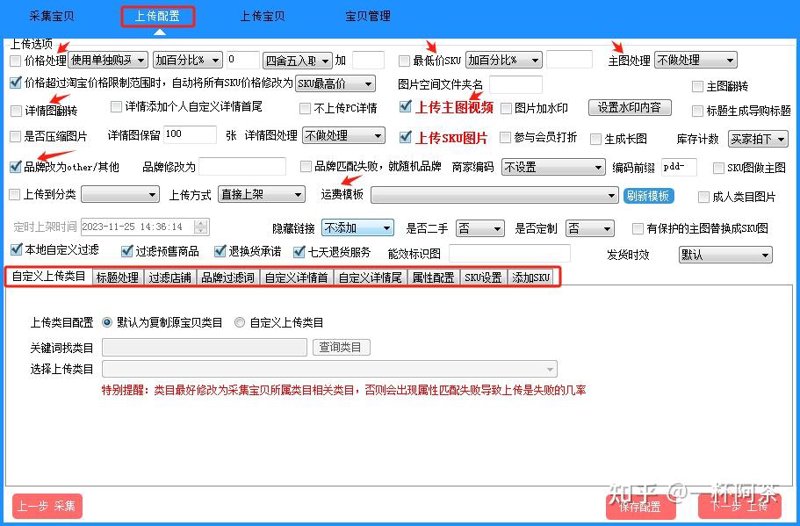Viewport: 800px width, 526px height.
Task: Uncheck the 七天退货服务 checkbox
Action: [x=299, y=252]
